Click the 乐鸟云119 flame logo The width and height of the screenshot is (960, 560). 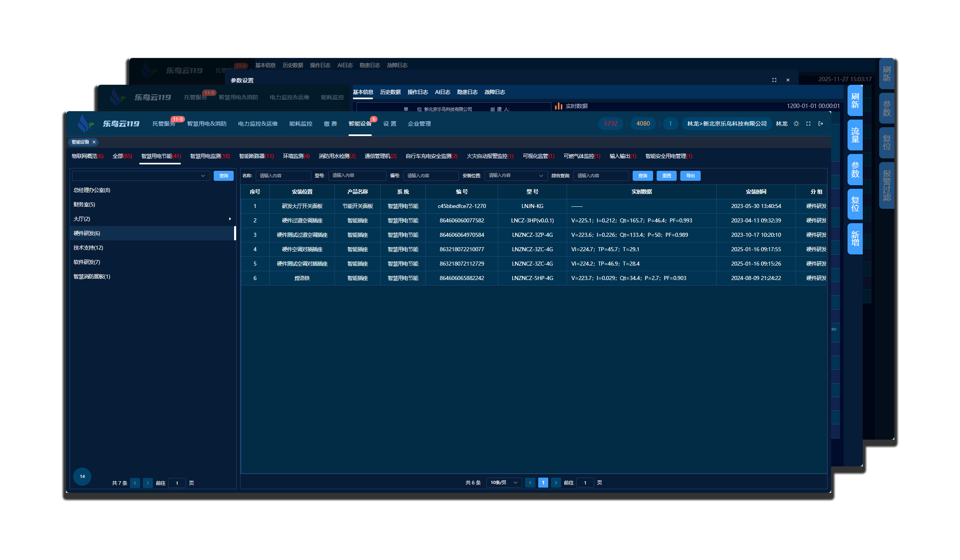click(x=85, y=123)
